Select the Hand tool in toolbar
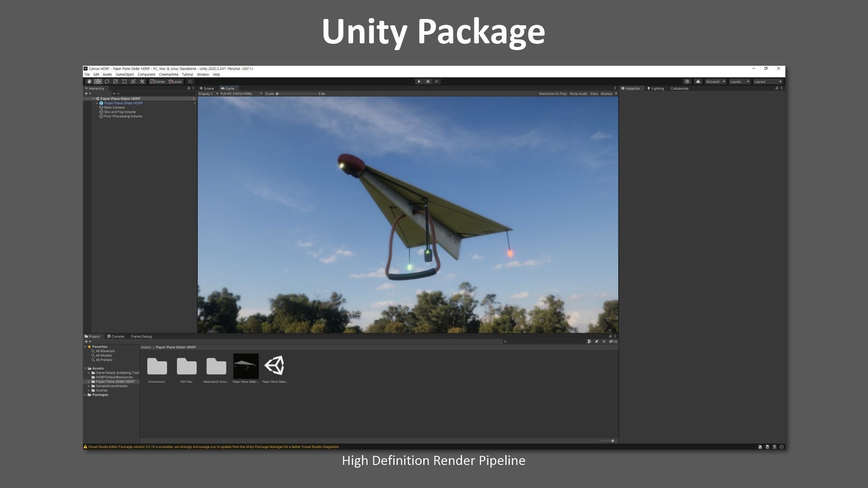The image size is (868, 488). (89, 82)
